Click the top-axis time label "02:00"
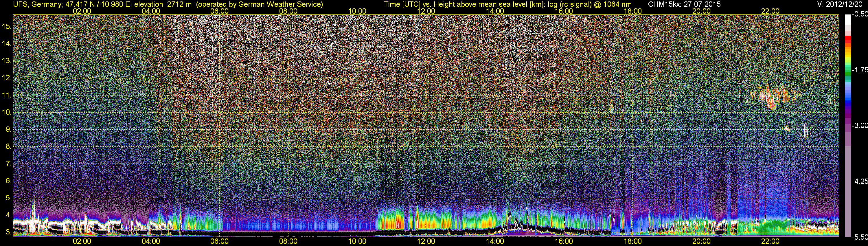 [x=82, y=11]
